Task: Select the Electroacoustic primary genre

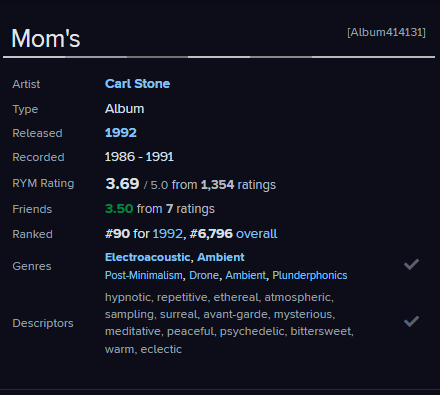Action: click(x=148, y=257)
